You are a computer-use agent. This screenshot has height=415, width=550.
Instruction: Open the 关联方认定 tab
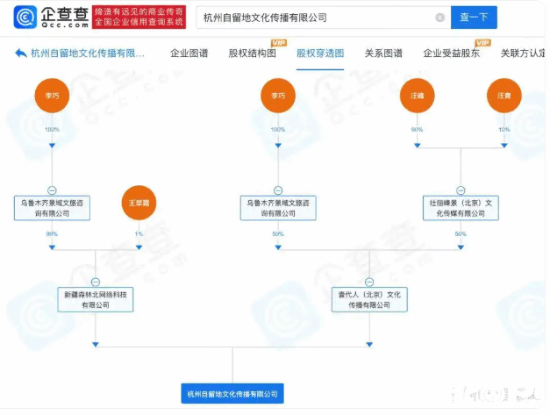click(x=523, y=53)
